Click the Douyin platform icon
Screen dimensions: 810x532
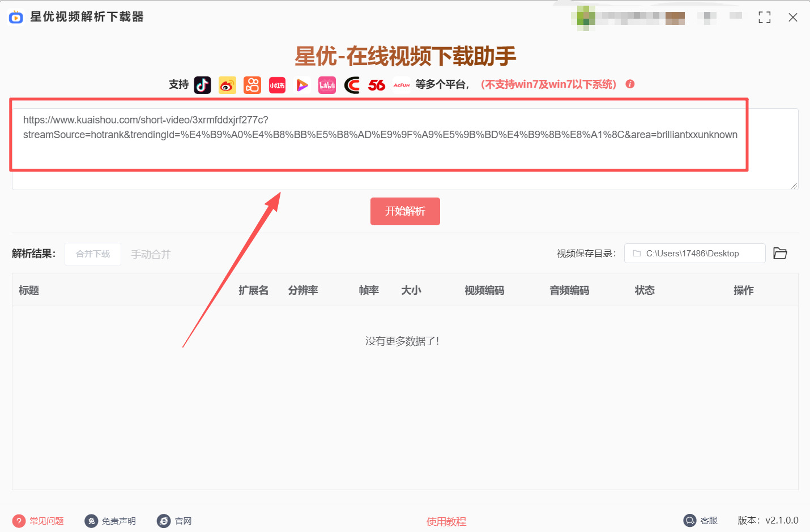point(202,85)
